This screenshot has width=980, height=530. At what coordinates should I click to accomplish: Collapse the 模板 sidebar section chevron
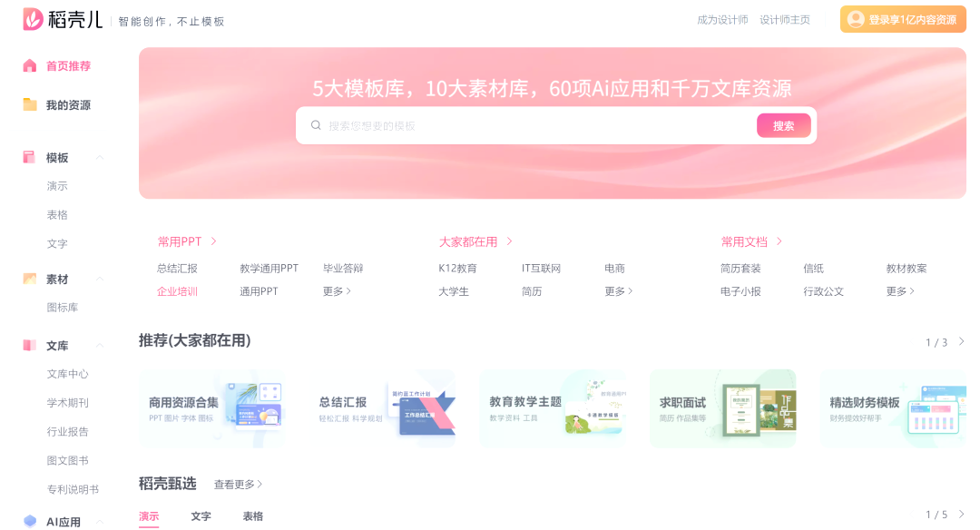(x=100, y=158)
